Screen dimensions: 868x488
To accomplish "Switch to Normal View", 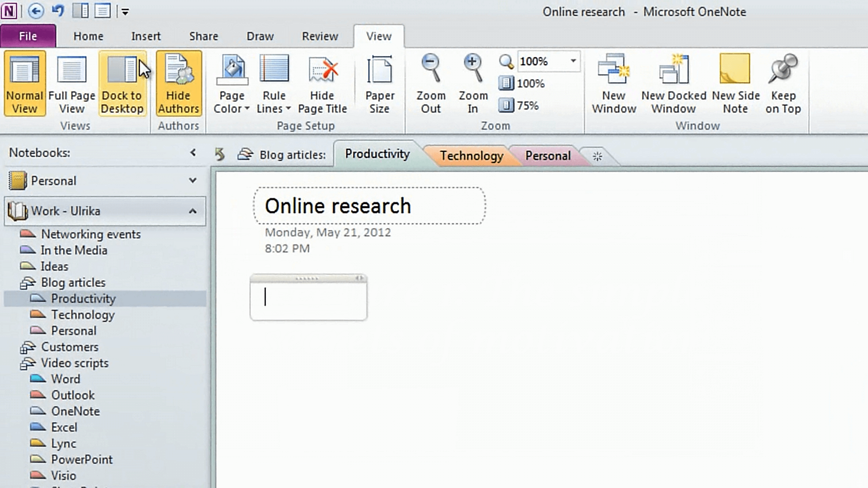I will tap(25, 84).
